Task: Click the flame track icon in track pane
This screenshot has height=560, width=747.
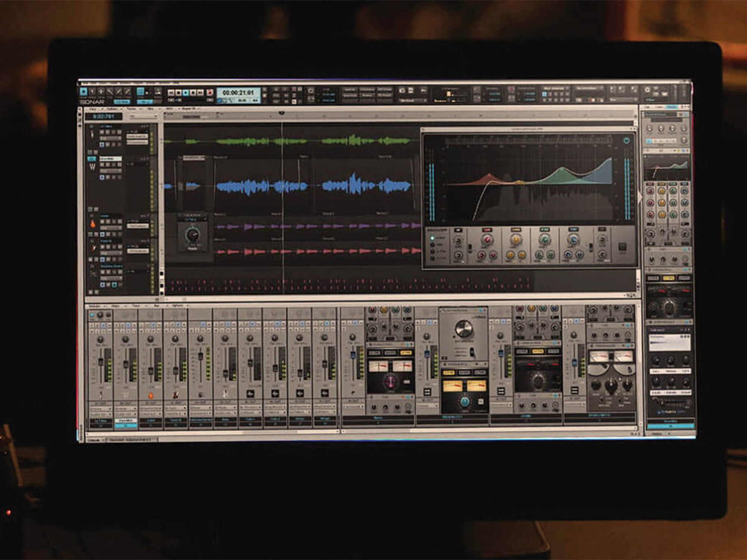Action: click(x=92, y=224)
